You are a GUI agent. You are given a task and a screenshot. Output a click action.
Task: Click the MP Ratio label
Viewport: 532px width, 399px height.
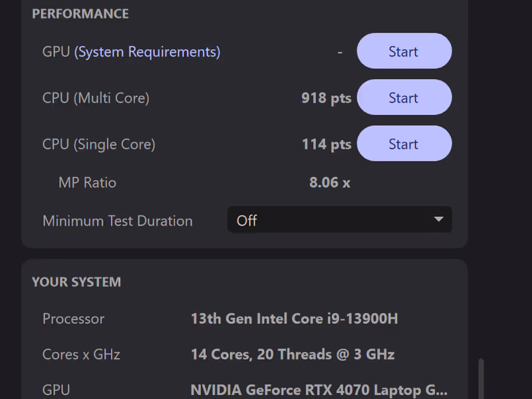(x=87, y=182)
